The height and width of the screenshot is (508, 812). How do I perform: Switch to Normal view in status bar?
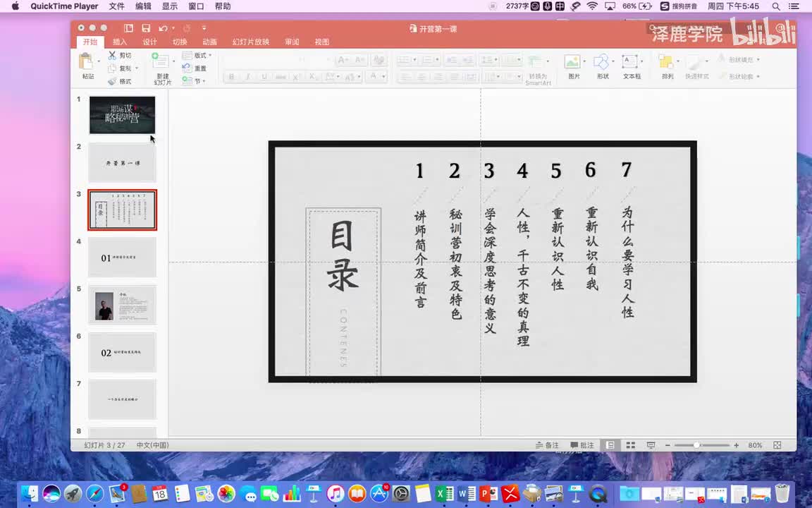click(610, 445)
